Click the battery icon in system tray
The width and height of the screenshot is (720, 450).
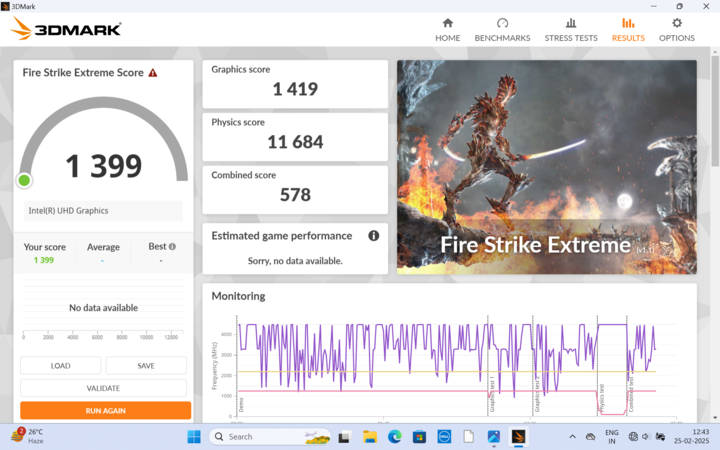[x=660, y=437]
